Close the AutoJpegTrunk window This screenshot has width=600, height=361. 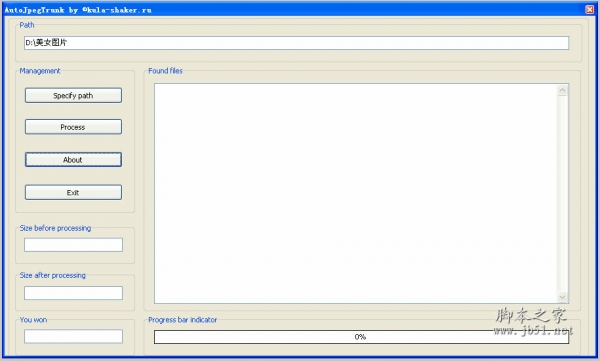[x=590, y=10]
